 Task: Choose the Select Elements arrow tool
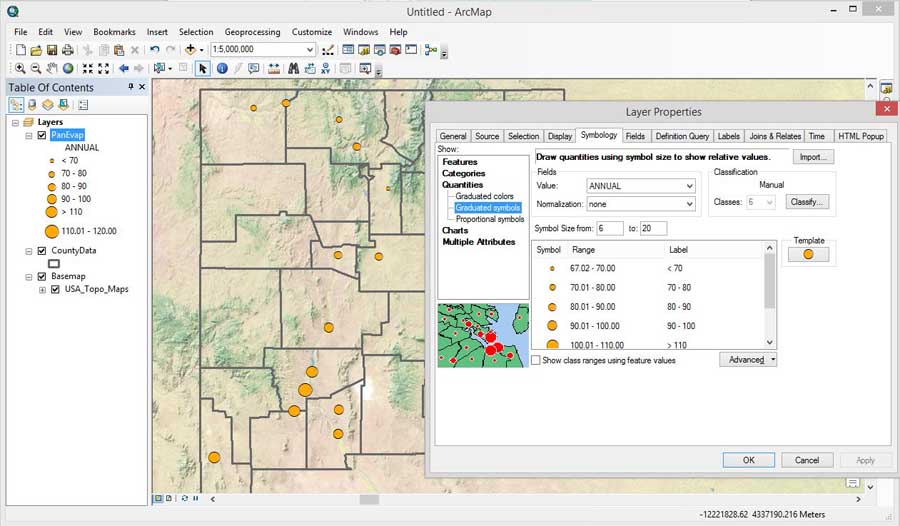tap(202, 68)
